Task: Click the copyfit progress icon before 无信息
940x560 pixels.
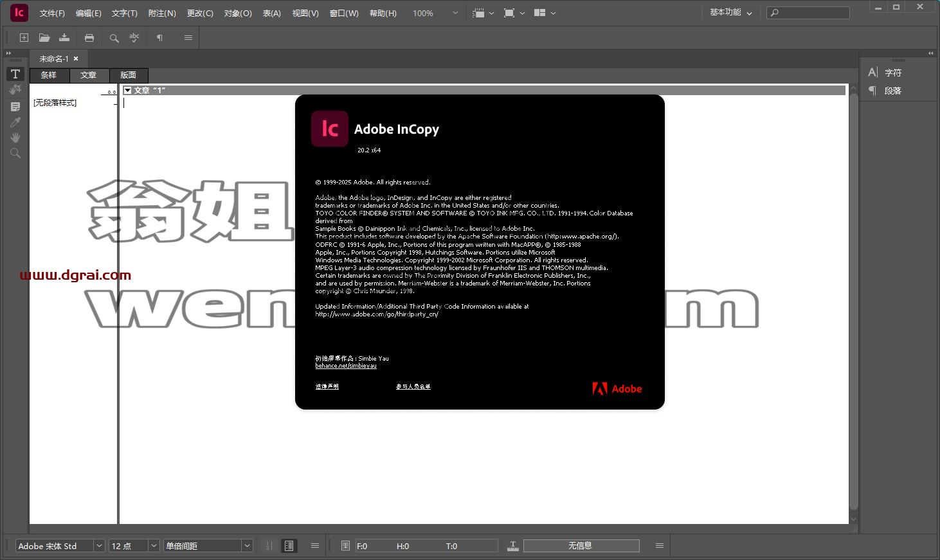Action: [513, 546]
